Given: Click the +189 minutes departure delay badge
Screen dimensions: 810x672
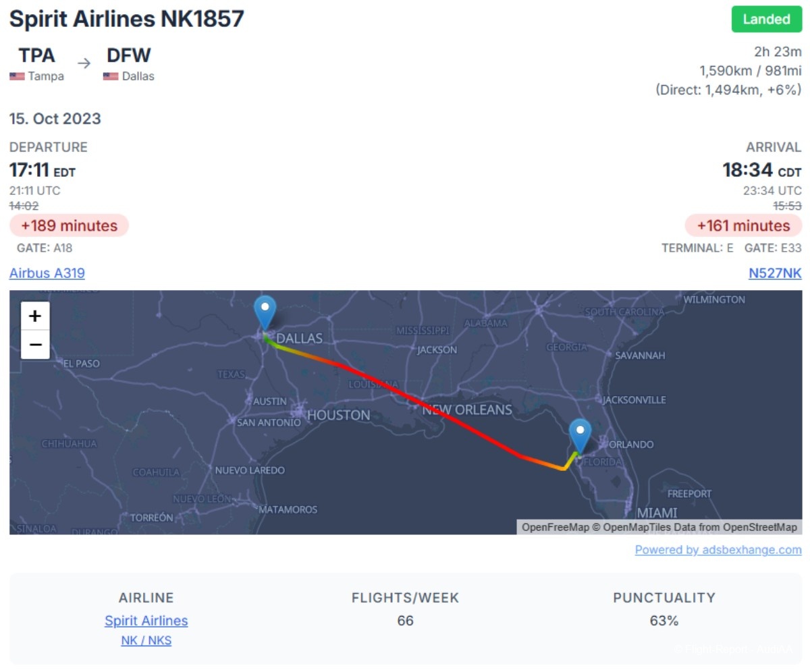Looking at the screenshot, I should 69,225.
